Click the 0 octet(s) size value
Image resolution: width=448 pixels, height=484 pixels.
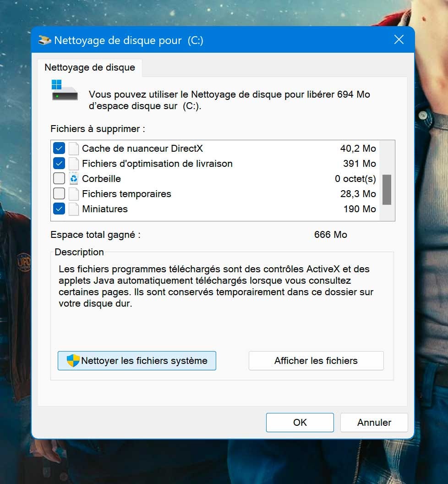click(355, 179)
